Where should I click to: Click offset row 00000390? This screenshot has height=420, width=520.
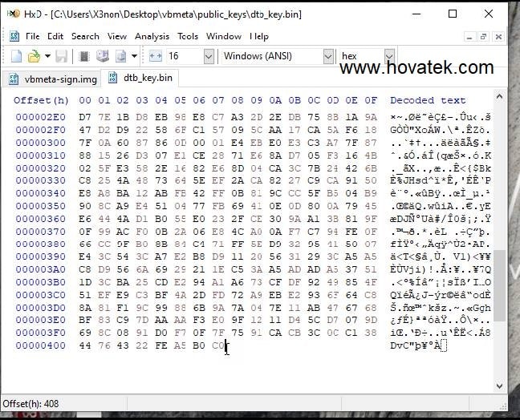pyautogui.click(x=40, y=256)
